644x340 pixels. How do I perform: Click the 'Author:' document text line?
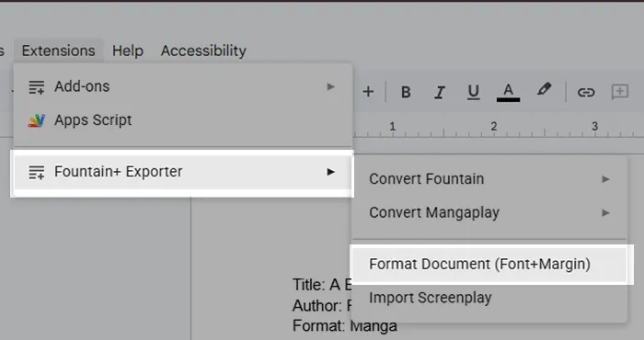click(322, 306)
